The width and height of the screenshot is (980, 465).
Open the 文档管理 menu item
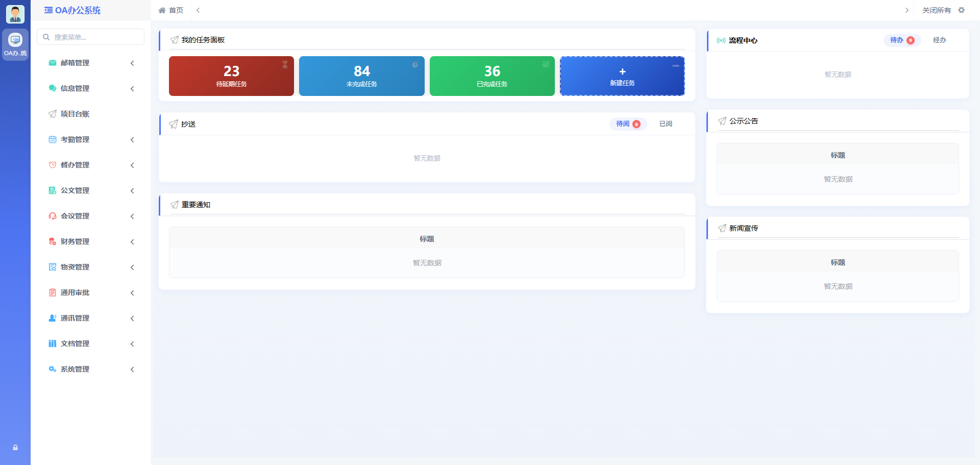[90, 344]
